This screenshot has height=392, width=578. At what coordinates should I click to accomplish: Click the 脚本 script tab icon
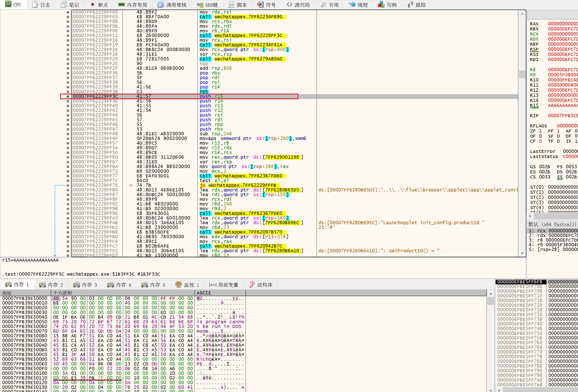click(231, 5)
